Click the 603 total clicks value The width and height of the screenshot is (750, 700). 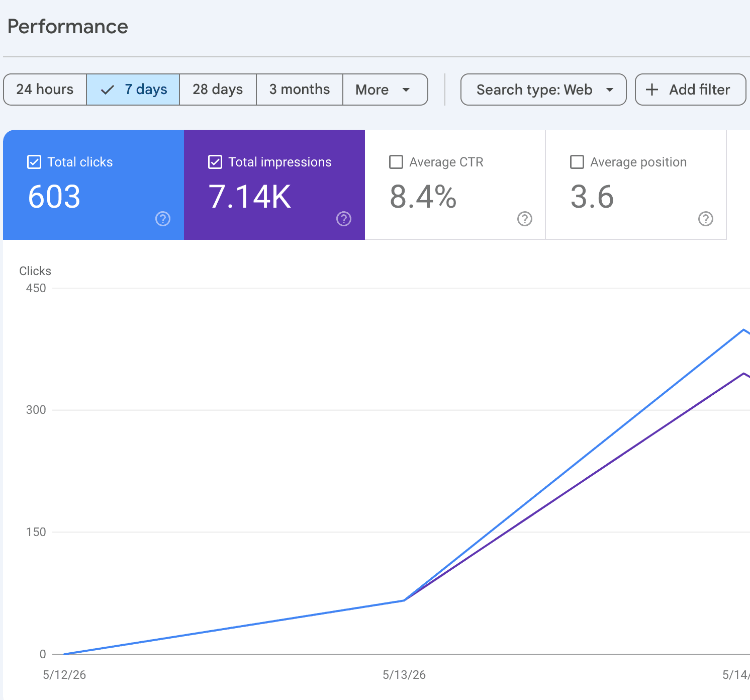coord(54,197)
